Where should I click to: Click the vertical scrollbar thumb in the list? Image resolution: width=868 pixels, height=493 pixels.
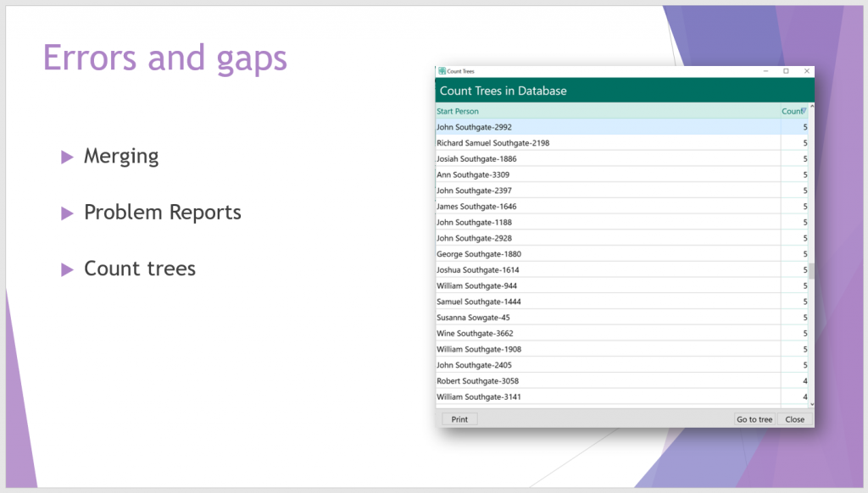pyautogui.click(x=811, y=271)
